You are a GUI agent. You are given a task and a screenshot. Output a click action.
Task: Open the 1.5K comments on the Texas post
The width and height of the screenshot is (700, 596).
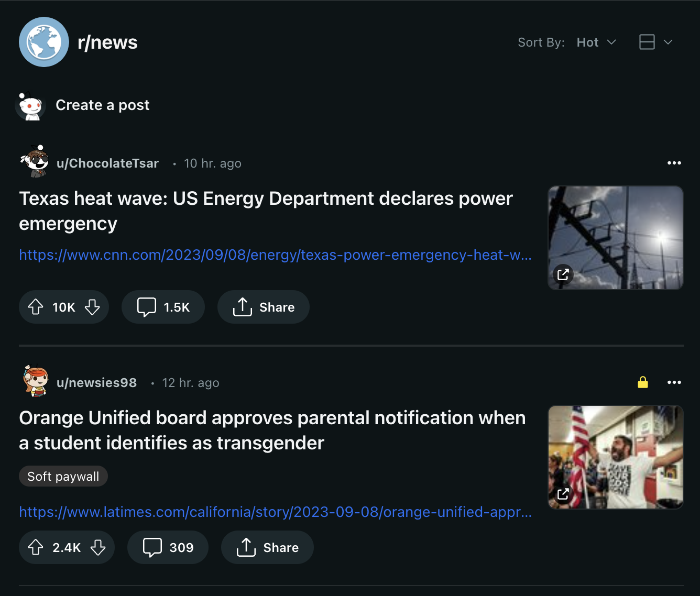(x=163, y=307)
